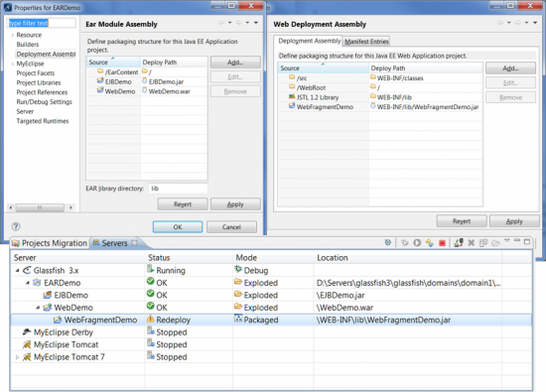Open the Servers view menu triangle
The height and width of the screenshot is (392, 546).
507,240
